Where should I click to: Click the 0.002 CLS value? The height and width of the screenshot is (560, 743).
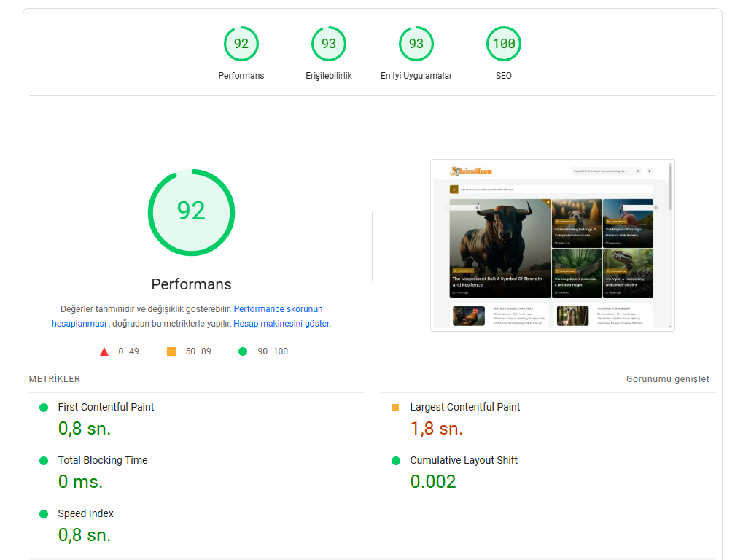pyautogui.click(x=433, y=481)
